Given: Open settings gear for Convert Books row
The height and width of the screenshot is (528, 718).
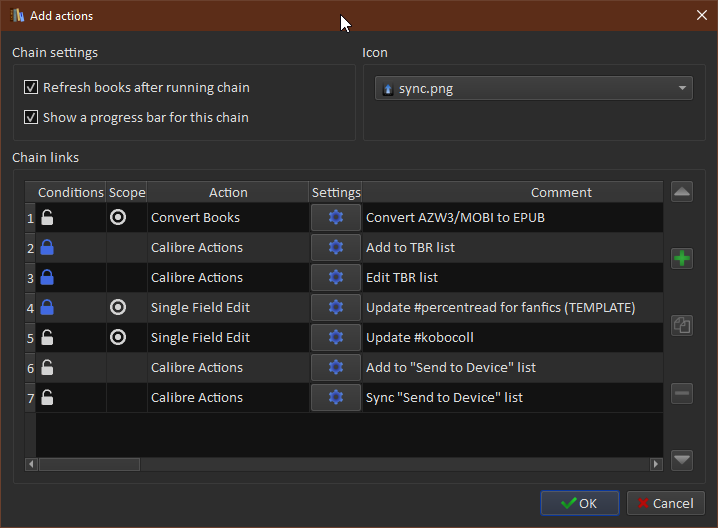Looking at the screenshot, I should pyautogui.click(x=336, y=217).
